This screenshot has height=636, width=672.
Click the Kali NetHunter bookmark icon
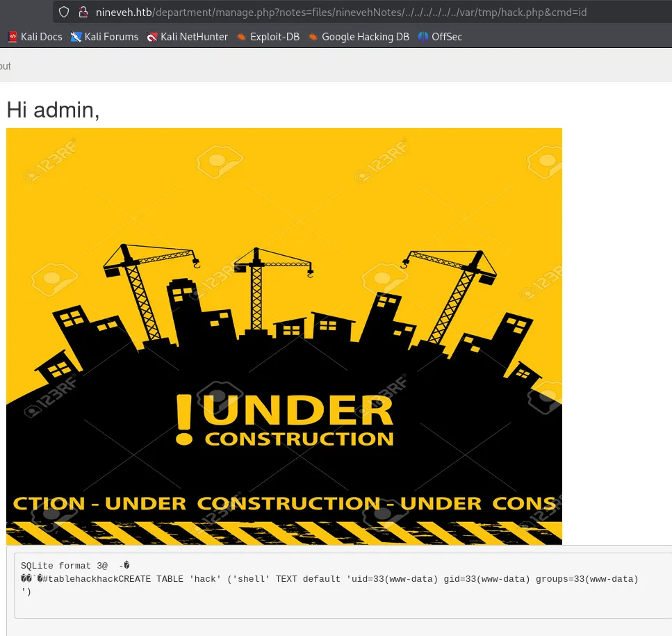(x=152, y=37)
